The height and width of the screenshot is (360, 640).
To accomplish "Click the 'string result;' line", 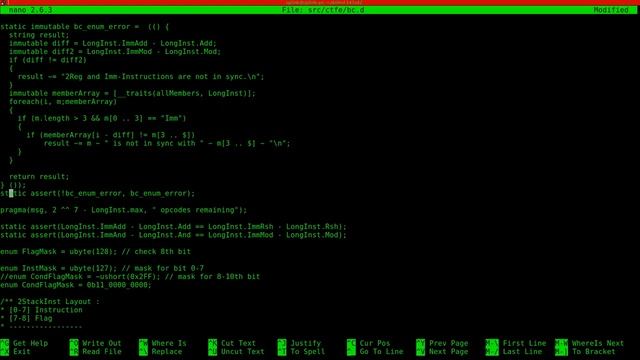I will 39,35.
